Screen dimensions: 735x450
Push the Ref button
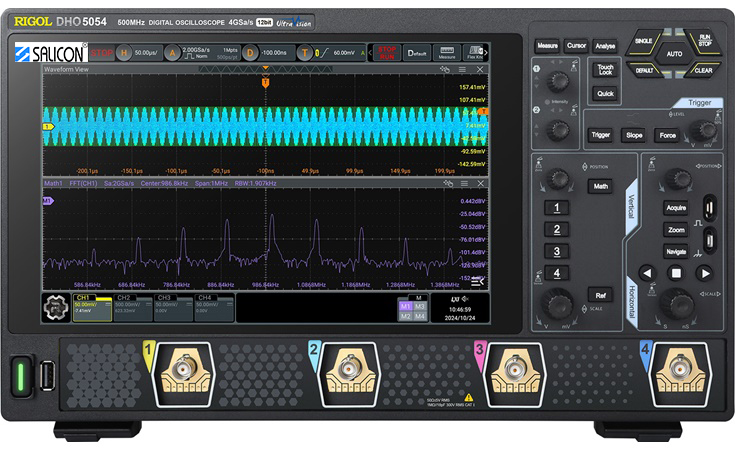[x=600, y=295]
